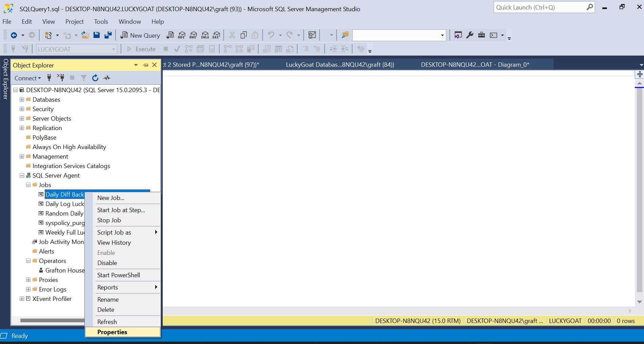The image size is (644, 344).
Task: Click the Save All toolbar icon
Action: (108, 35)
